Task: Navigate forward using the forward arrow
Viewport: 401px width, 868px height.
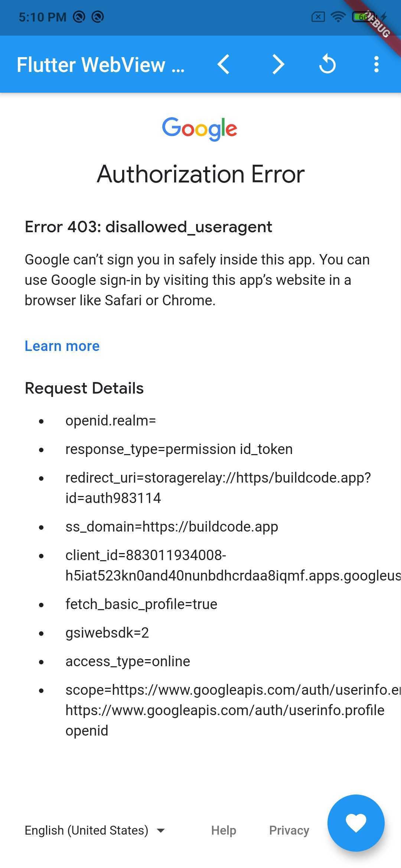Action: pyautogui.click(x=278, y=64)
